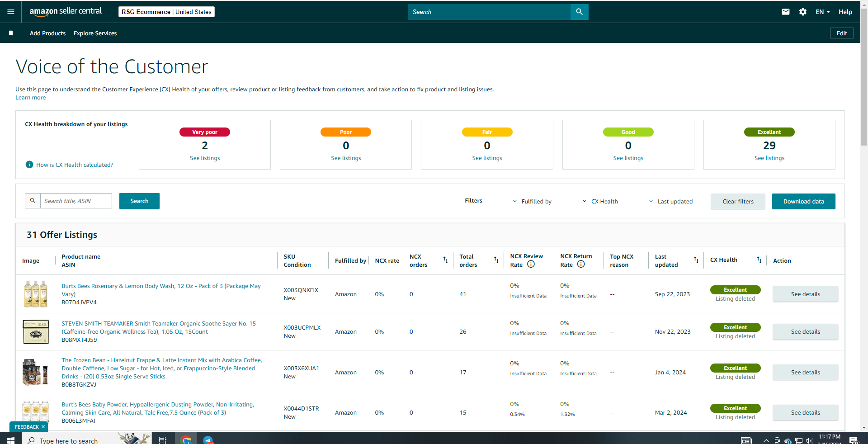Click the magnifier button in top search bar
The height and width of the screenshot is (444, 868).
coord(579,12)
